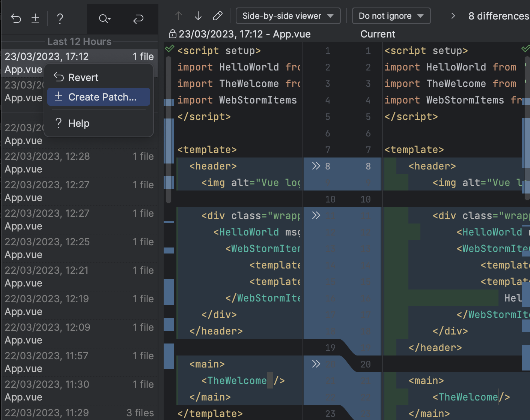530x420 pixels.
Task: Select the 22/03/2023, 12:21 revision
Action: click(79, 277)
